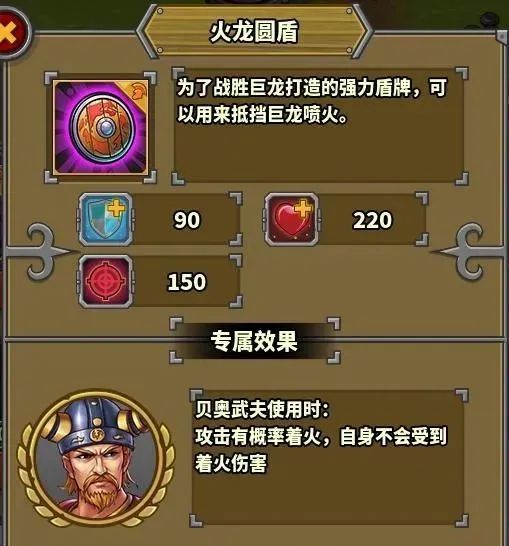Tap the accuracy value 150 field
The height and width of the screenshot is (546, 509).
pos(187,282)
